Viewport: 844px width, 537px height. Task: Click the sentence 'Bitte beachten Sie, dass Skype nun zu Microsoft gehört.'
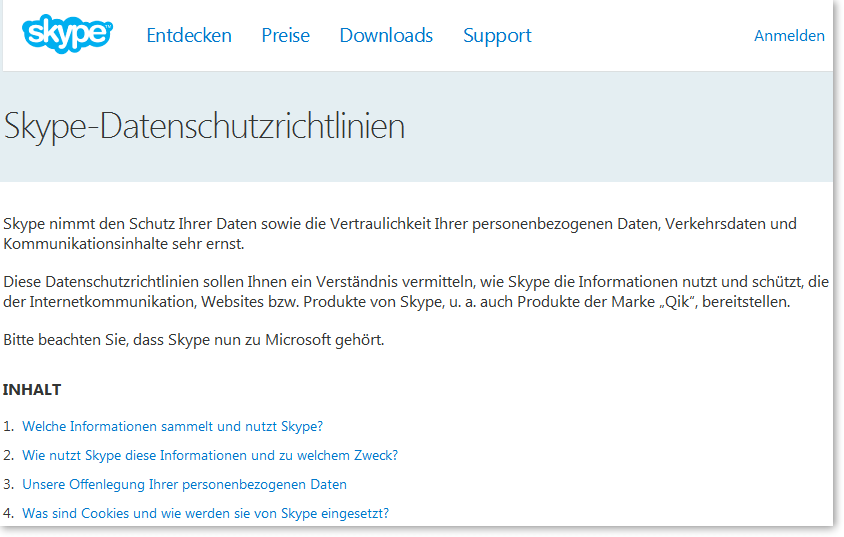[194, 340]
